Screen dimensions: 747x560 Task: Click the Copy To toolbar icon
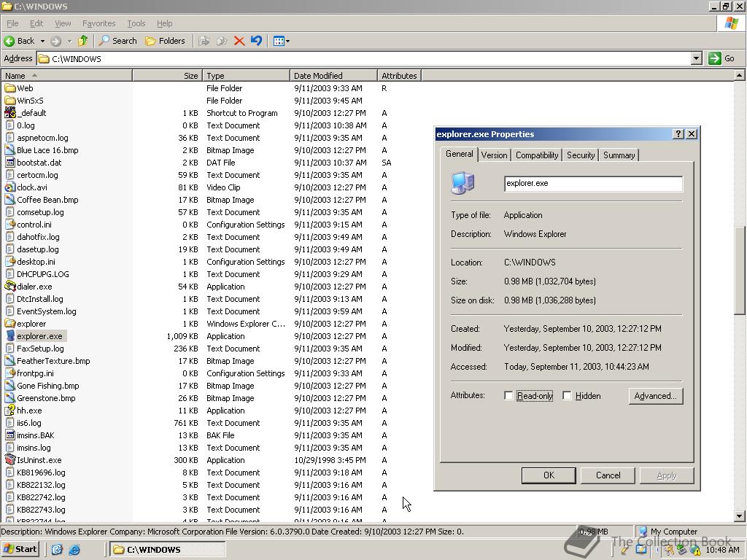[222, 41]
